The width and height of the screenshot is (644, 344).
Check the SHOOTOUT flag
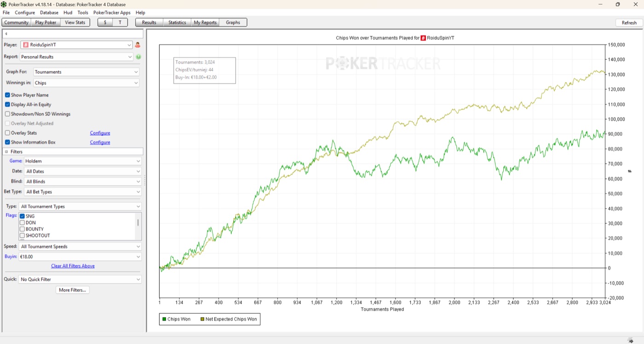coord(22,236)
